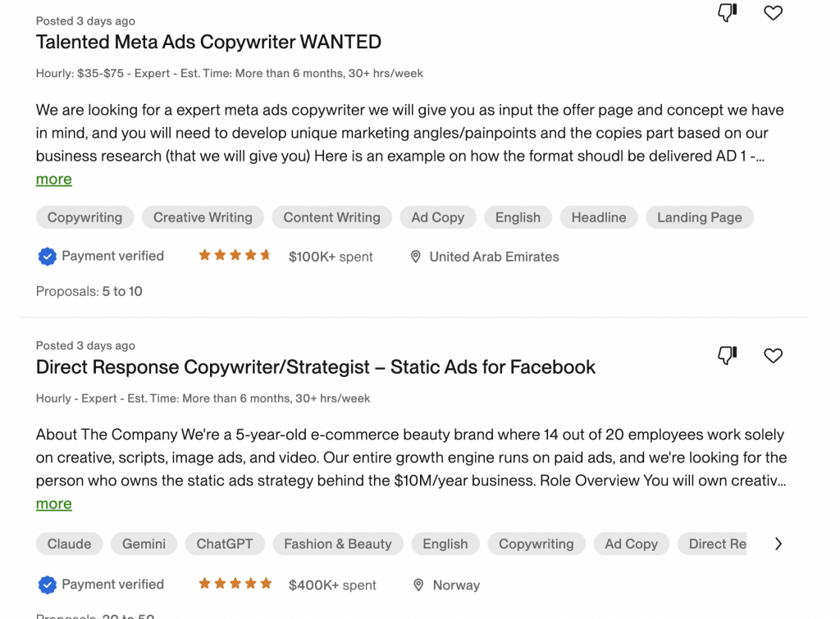The image size is (840, 619).
Task: Select the Headline skill tag
Action: (x=598, y=217)
